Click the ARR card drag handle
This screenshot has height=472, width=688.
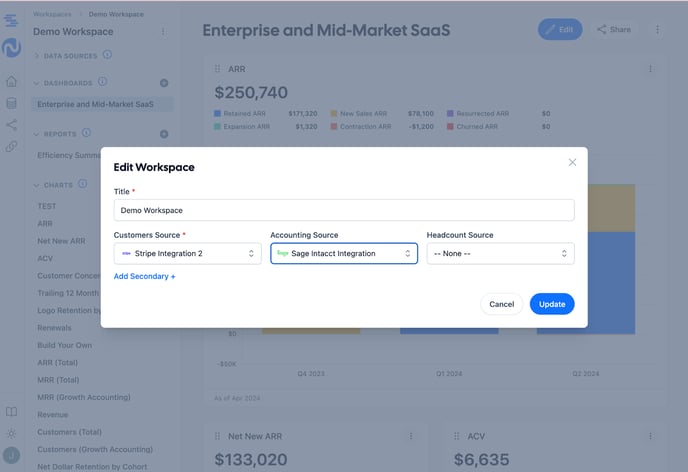[x=217, y=69]
